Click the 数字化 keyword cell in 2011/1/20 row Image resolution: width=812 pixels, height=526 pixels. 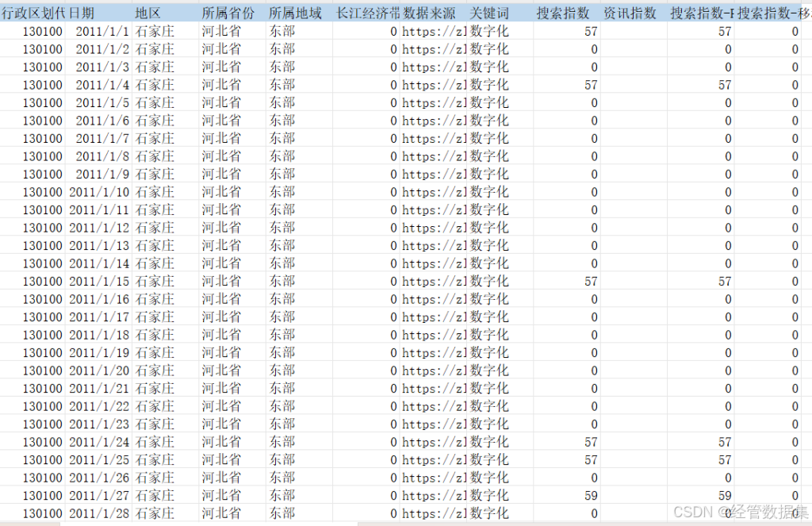[500, 371]
